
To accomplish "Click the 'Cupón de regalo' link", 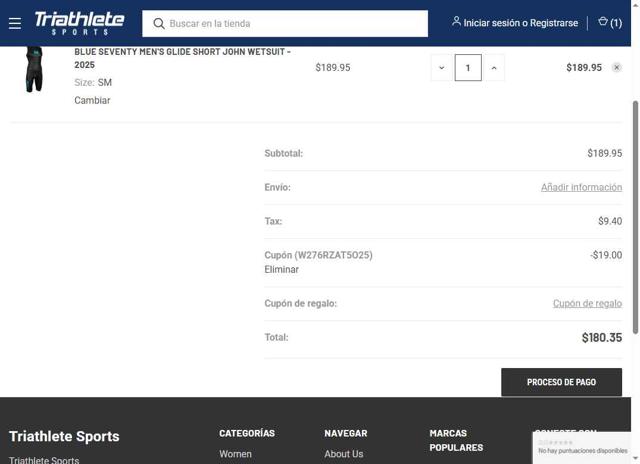I will pyautogui.click(x=587, y=304).
